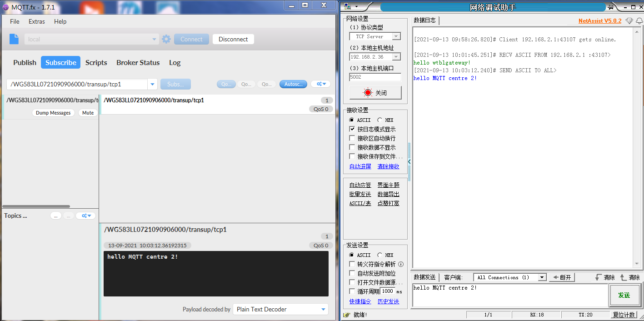Open the File menu in MQTT.fx
Screen dimensions: 644x321
pyautogui.click(x=15, y=21)
